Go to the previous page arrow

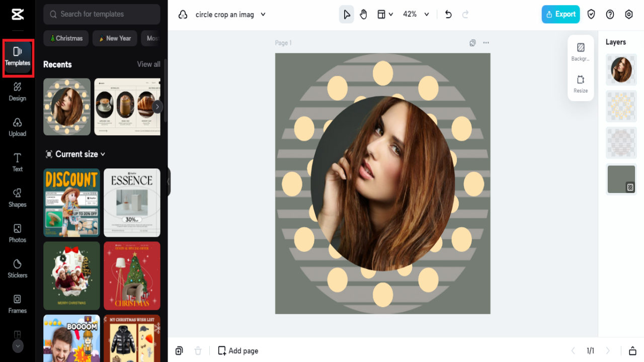click(573, 351)
